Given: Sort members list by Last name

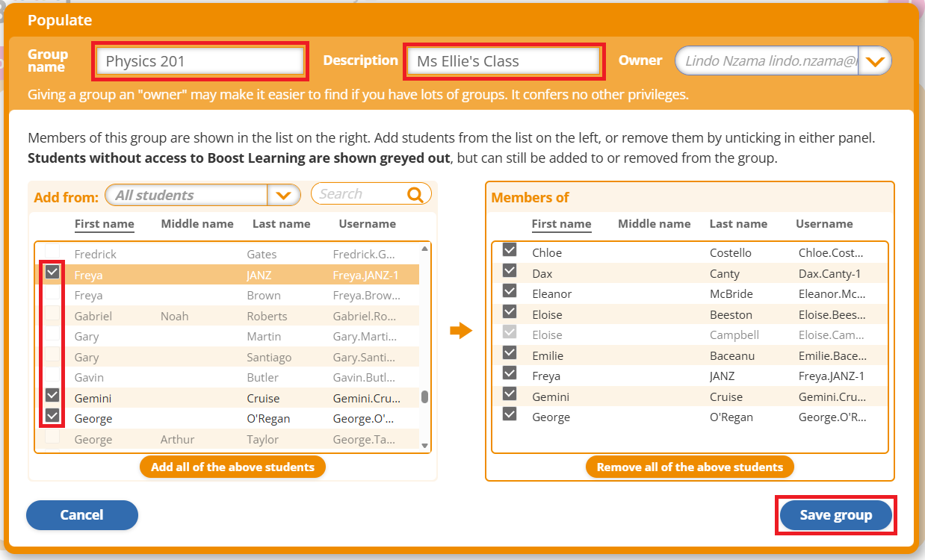Looking at the screenshot, I should 737,224.
